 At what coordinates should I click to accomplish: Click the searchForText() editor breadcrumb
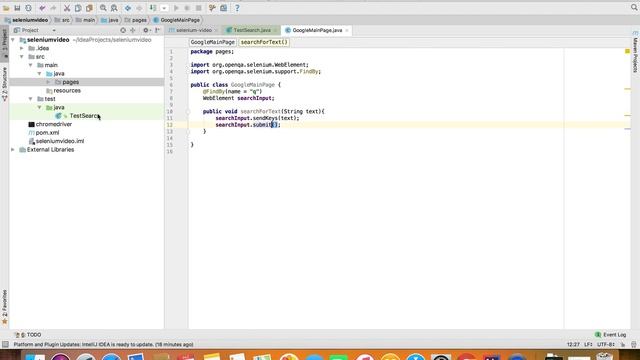264,42
